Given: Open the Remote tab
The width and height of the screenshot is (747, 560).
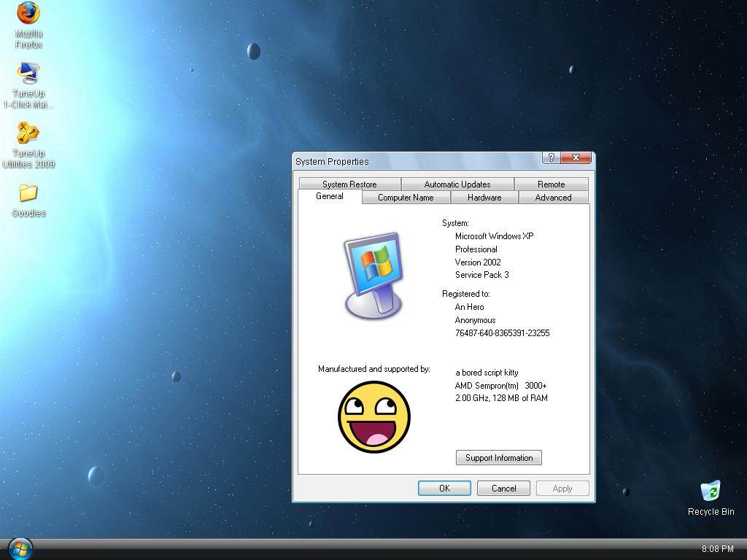Looking at the screenshot, I should (x=551, y=184).
